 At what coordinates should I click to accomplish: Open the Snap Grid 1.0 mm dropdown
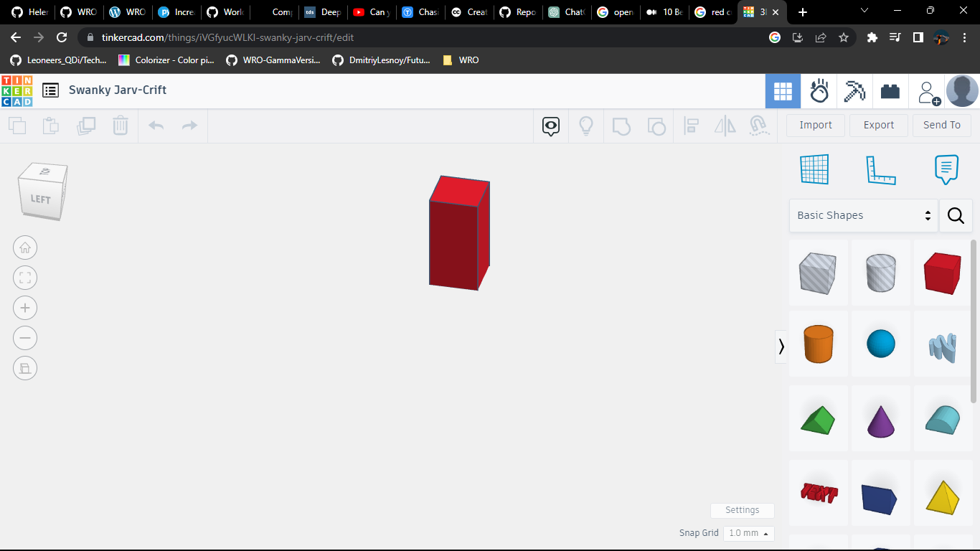pyautogui.click(x=748, y=533)
